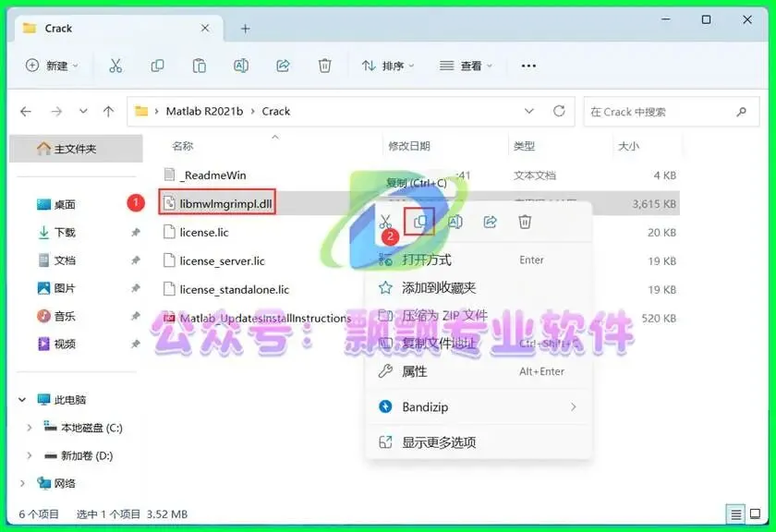Unpin 下载 using its pin icon
Image resolution: width=776 pixels, height=532 pixels.
pos(135,232)
